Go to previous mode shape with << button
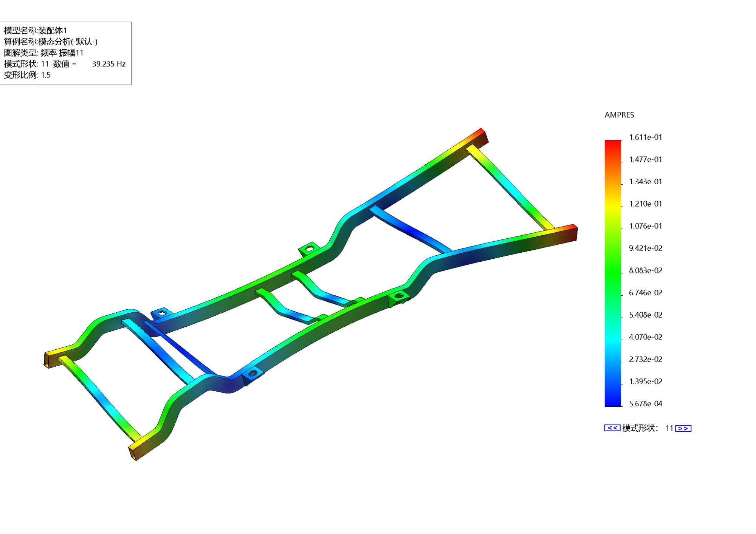Screen dimensions: 756x534 612,428
